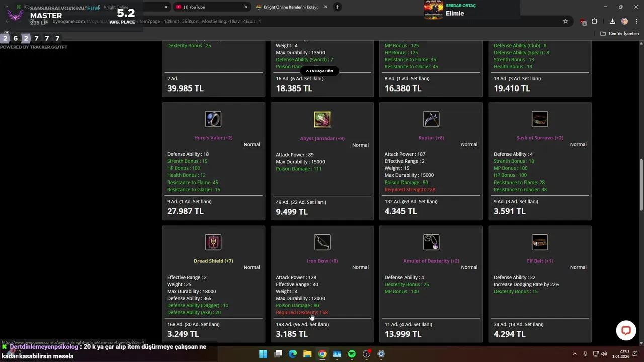Show hidden system tray icons chevron
The image size is (644, 362).
(575, 354)
